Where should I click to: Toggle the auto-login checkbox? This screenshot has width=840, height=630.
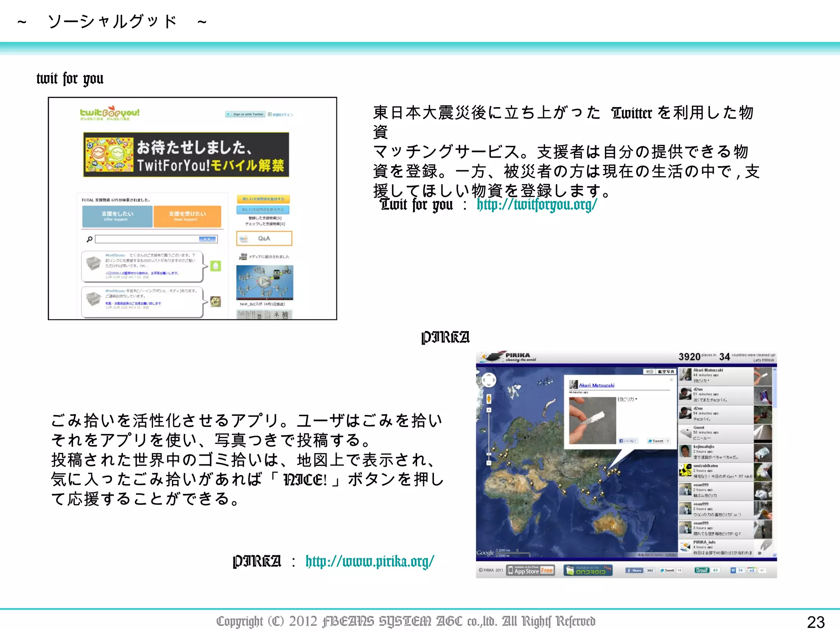[270, 114]
